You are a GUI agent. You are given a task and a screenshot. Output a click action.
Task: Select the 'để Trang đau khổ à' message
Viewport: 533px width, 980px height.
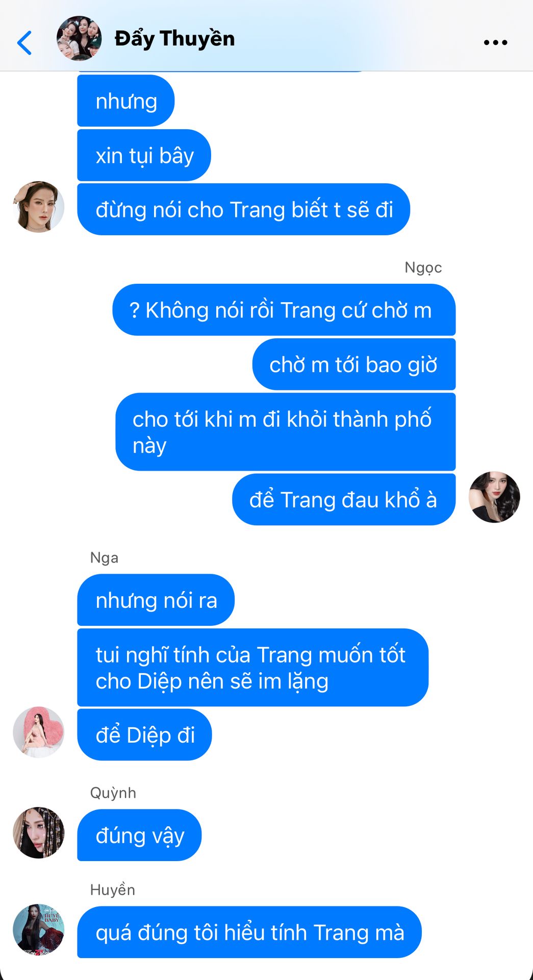pyautogui.click(x=344, y=499)
